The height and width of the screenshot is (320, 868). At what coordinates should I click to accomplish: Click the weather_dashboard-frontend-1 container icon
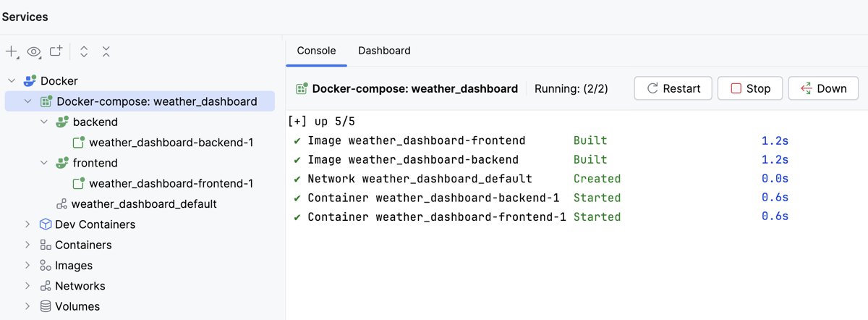click(x=79, y=183)
